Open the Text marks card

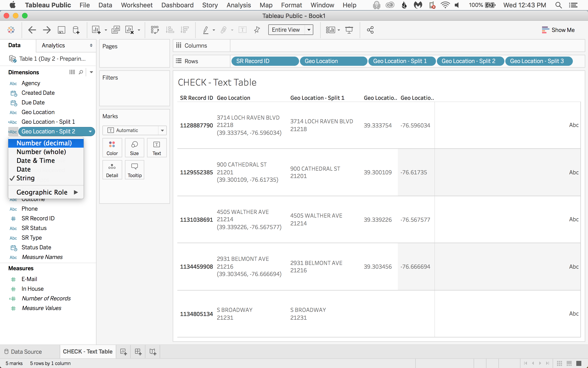click(157, 148)
